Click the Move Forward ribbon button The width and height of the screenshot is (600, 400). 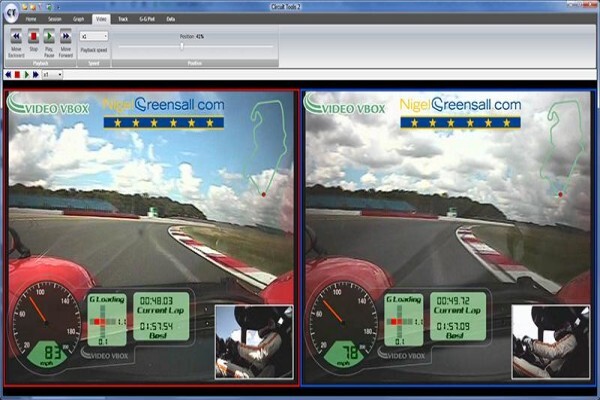66,43
